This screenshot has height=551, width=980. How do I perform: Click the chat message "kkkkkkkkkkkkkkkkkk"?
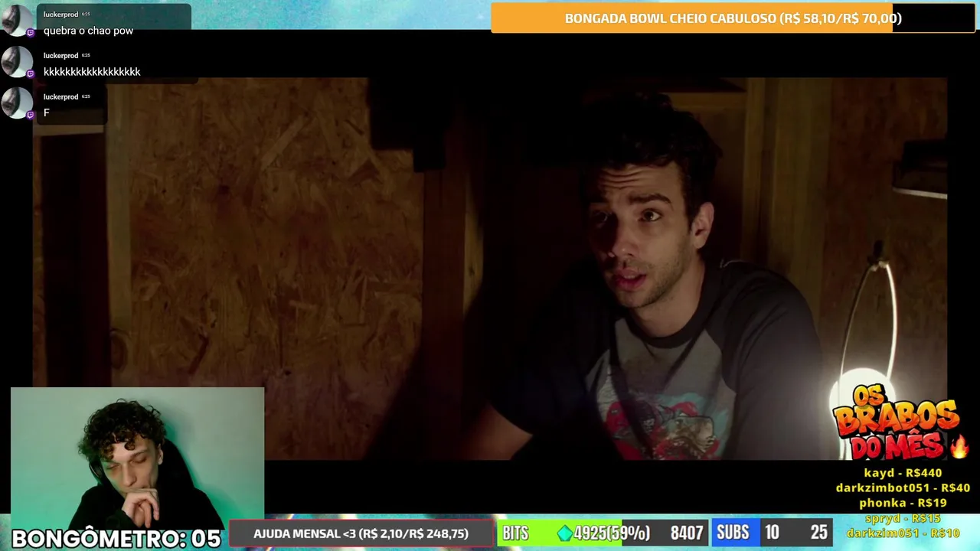pos(92,72)
